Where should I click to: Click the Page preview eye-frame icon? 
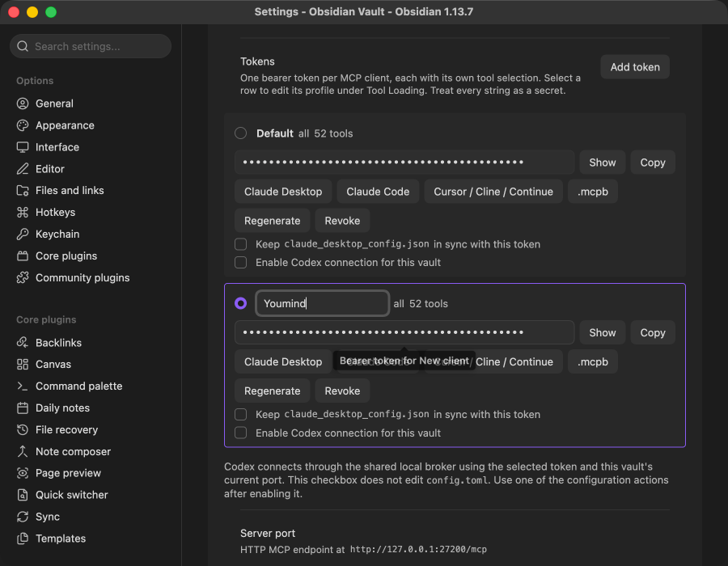(23, 473)
